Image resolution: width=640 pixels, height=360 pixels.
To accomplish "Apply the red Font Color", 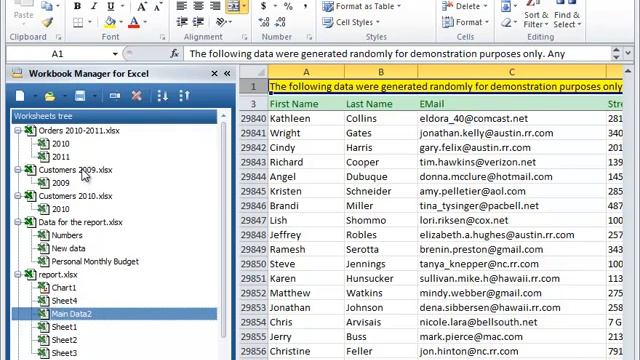I will click(134, 22).
